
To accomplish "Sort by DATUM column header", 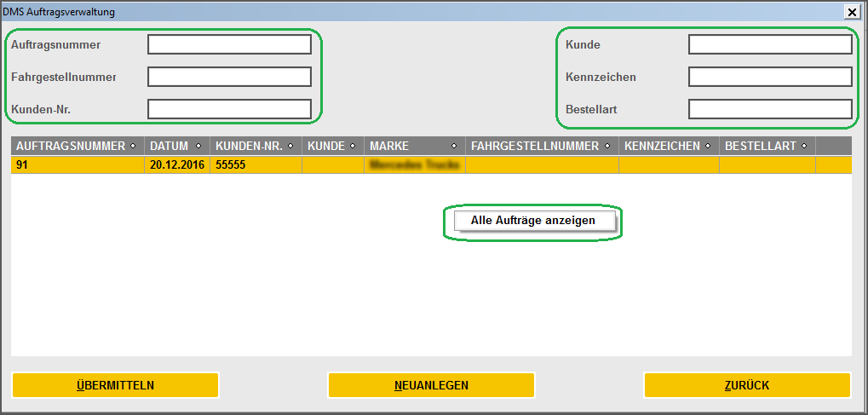I will (x=177, y=147).
